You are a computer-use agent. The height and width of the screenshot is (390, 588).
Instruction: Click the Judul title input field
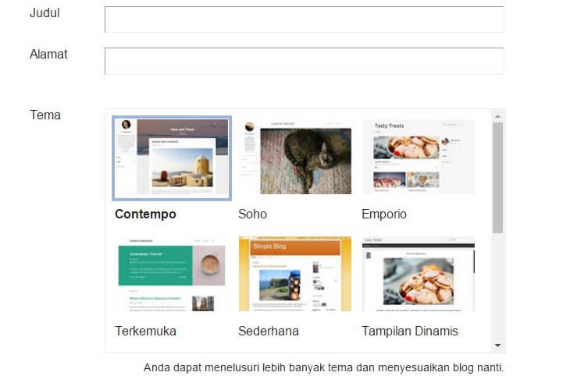(x=304, y=19)
